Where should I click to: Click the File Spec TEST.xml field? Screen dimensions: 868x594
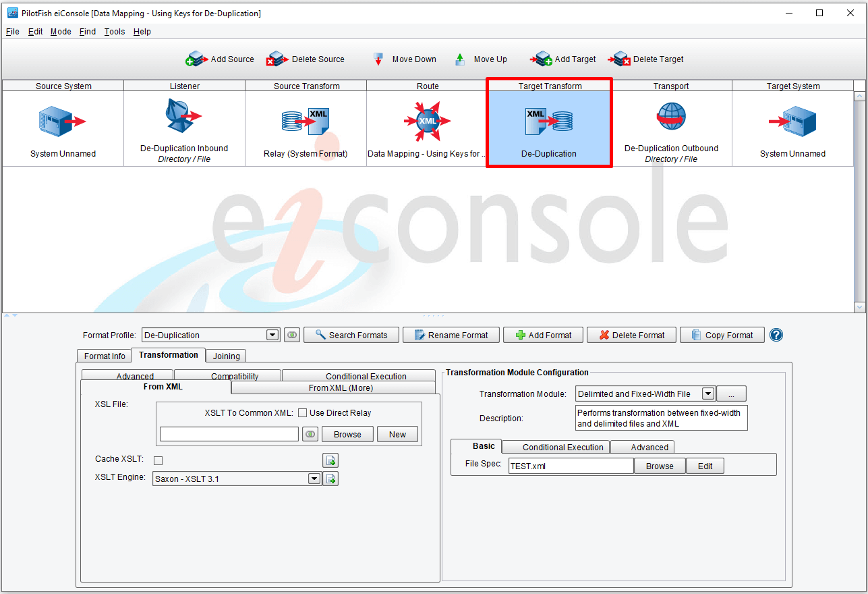point(571,466)
